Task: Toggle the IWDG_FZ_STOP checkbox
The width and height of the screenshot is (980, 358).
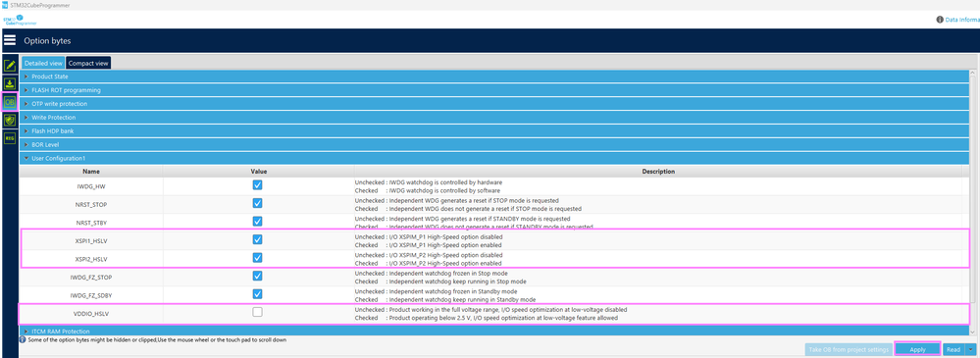Action: (257, 276)
